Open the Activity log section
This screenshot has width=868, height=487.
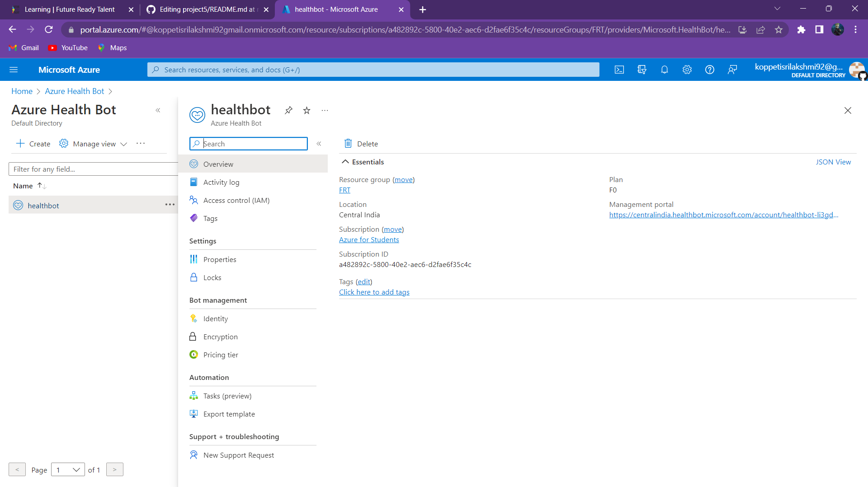[x=221, y=182]
